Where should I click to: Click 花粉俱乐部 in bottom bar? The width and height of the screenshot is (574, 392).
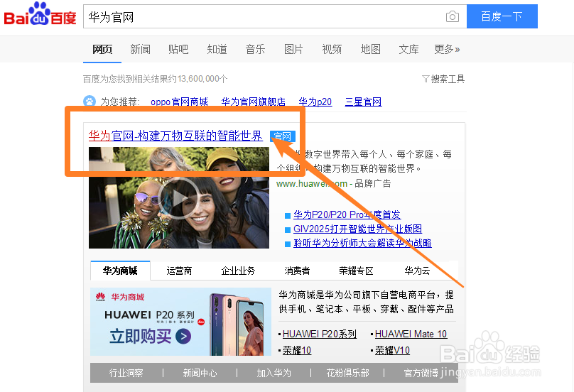click(x=347, y=373)
